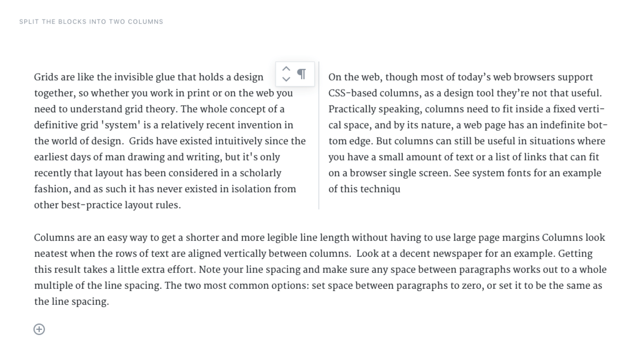
Task: Click the move block up arrow
Action: click(286, 69)
